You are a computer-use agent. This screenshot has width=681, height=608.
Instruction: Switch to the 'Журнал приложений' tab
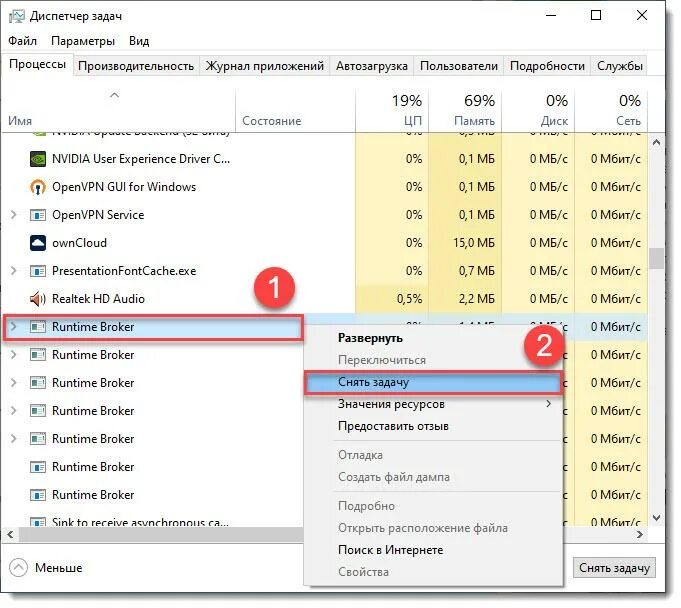(x=264, y=66)
